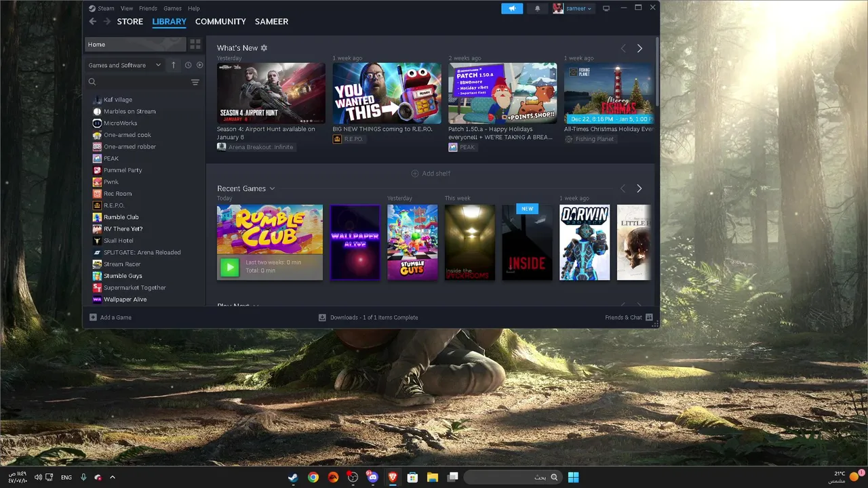
Task: Play Rumble Club green button
Action: tap(230, 267)
